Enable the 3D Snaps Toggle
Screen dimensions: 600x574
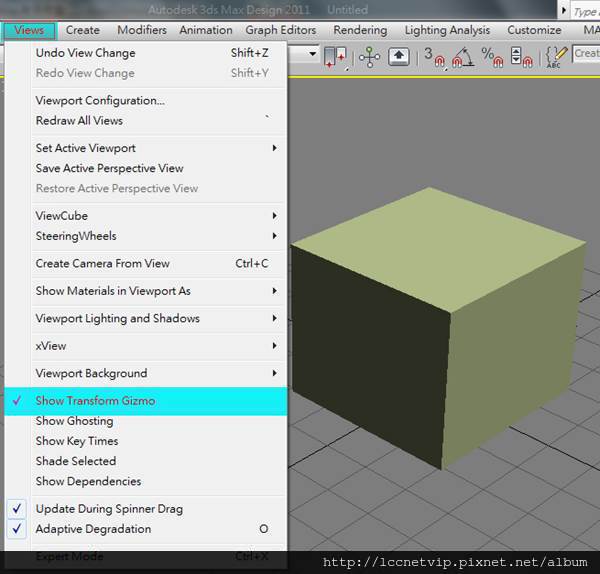click(434, 57)
